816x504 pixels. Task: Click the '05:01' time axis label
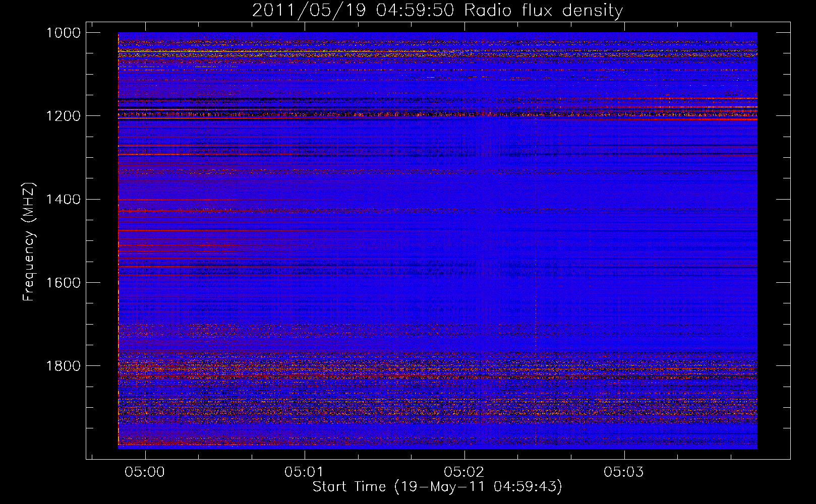pos(304,472)
